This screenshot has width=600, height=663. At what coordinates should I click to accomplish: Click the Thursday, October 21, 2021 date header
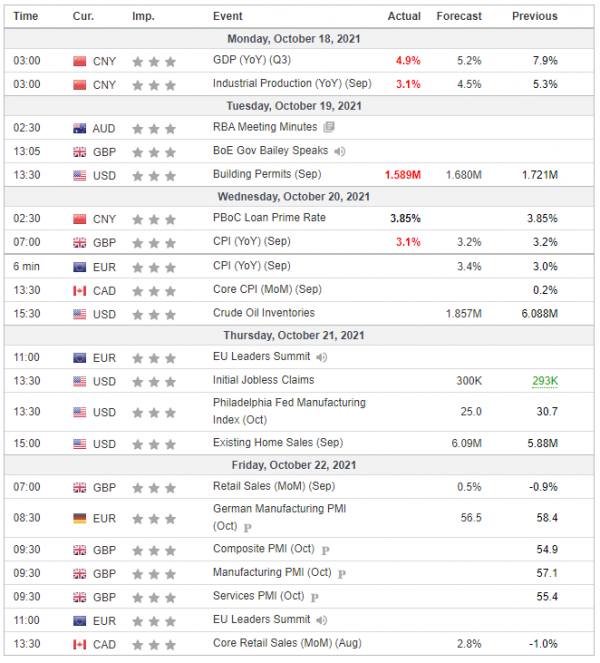294,335
